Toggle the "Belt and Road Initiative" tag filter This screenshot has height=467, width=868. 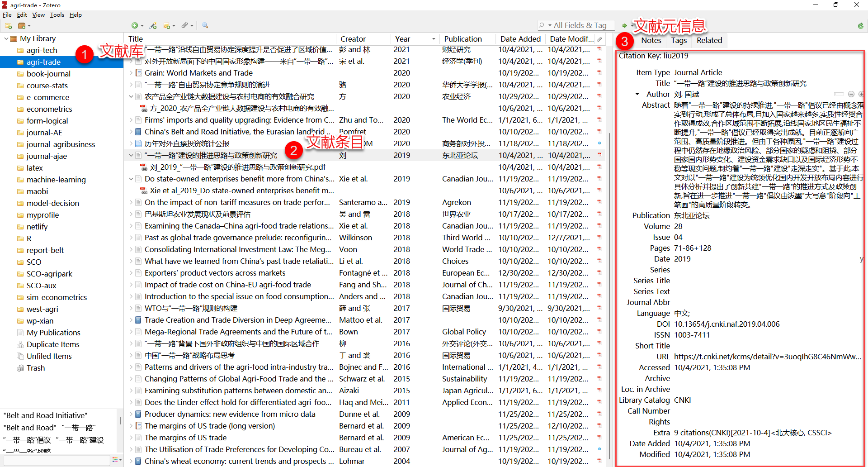coord(46,415)
